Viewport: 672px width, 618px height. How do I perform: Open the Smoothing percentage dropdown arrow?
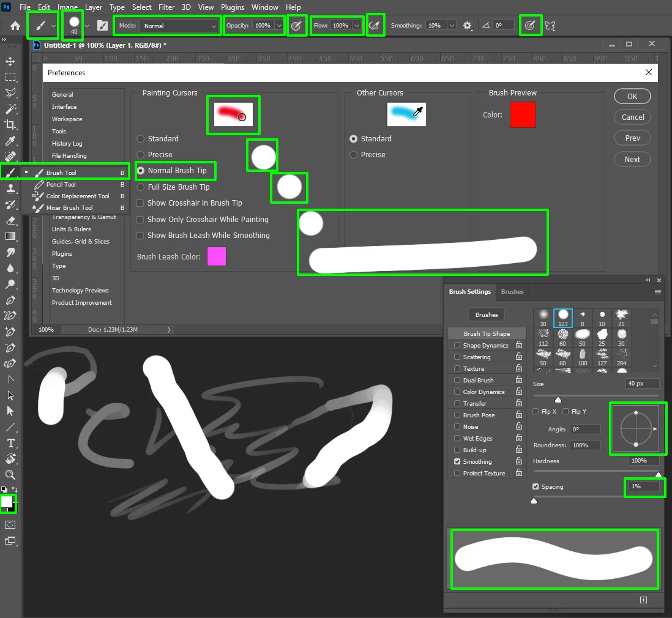452,26
